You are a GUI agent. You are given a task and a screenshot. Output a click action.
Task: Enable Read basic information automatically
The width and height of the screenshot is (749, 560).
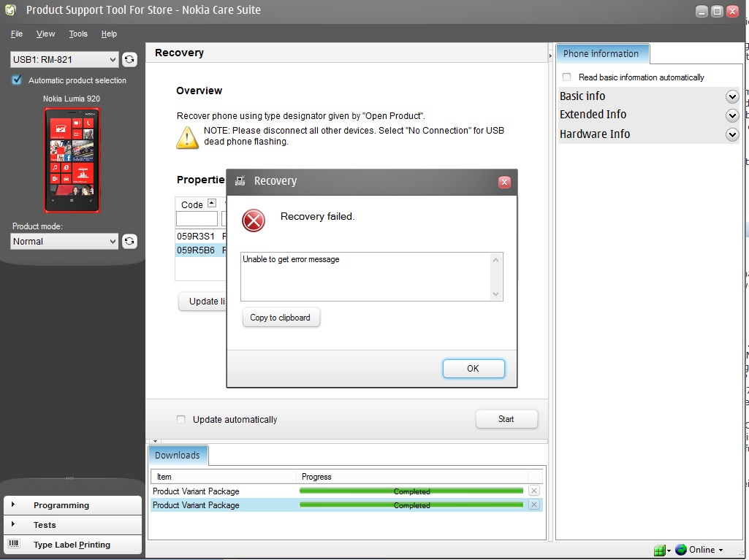click(566, 77)
